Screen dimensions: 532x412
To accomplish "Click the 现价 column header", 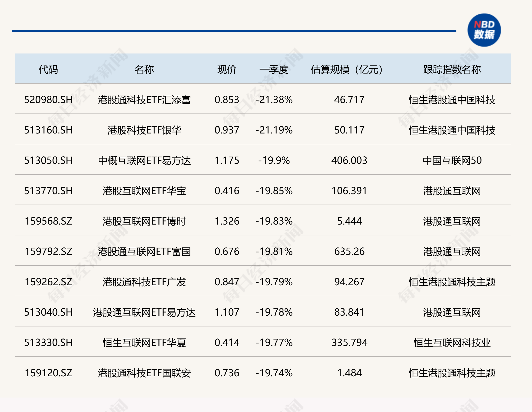I will (227, 69).
